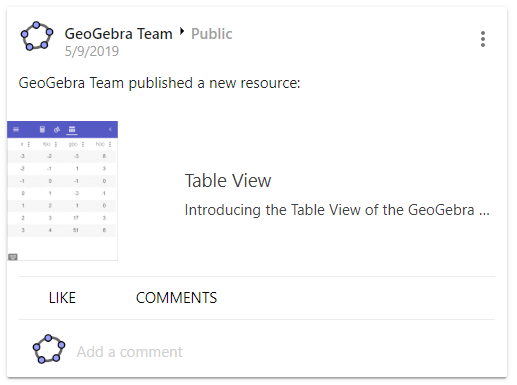Open the g(x) column three-dot menu
Screen dimensions: 517x385
point(83,144)
